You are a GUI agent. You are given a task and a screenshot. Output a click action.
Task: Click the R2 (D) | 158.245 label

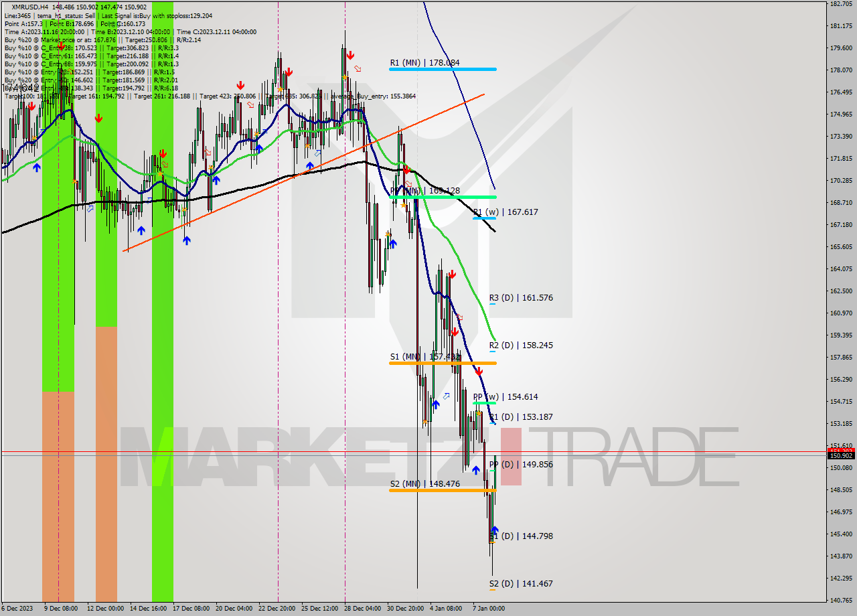tap(521, 345)
